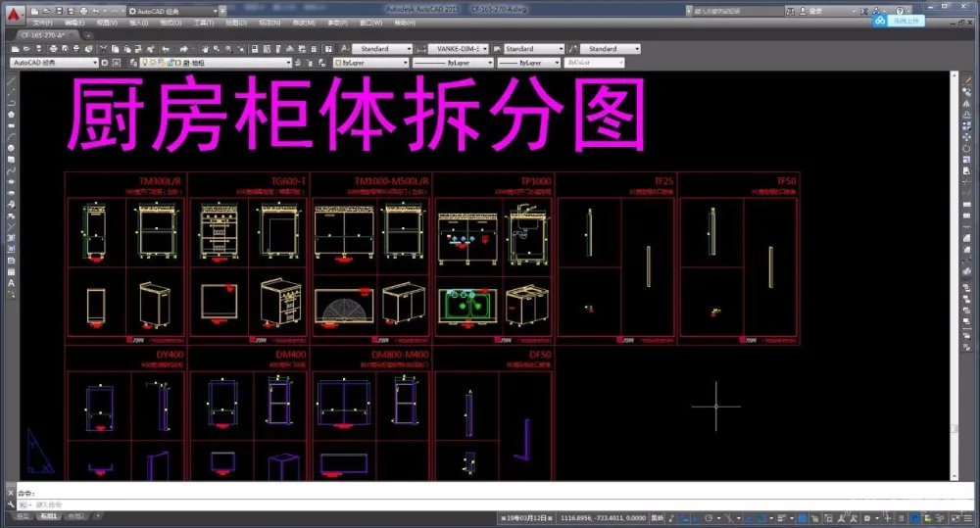
Task: Click Autodesk Exchange X icon
Action: coord(864,11)
